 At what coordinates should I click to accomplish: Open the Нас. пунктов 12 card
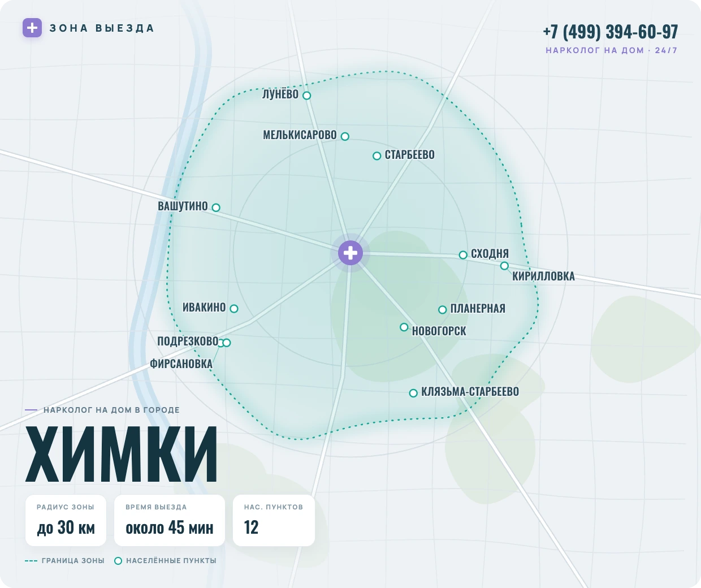(274, 520)
